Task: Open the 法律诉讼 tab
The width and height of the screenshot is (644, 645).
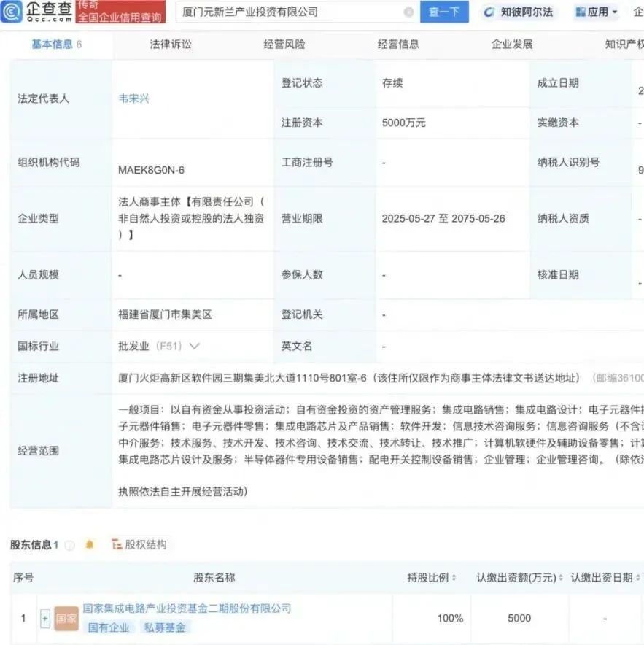Action: coord(170,44)
